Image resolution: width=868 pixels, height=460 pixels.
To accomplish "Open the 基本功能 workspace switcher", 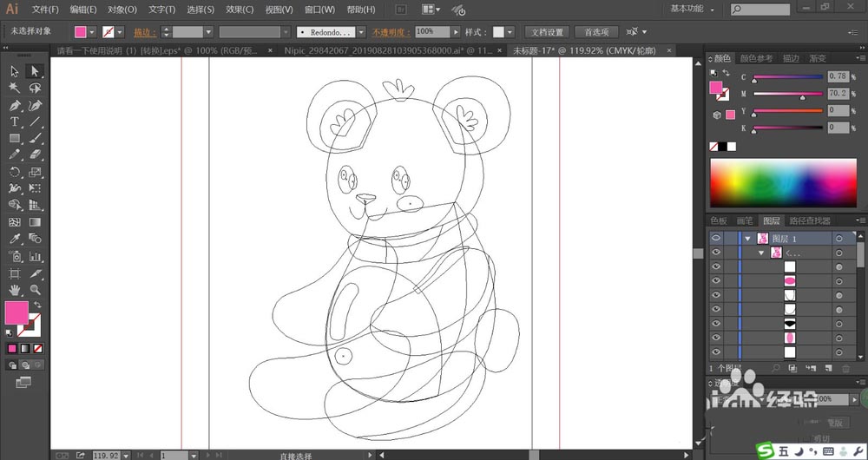I will pyautogui.click(x=692, y=9).
